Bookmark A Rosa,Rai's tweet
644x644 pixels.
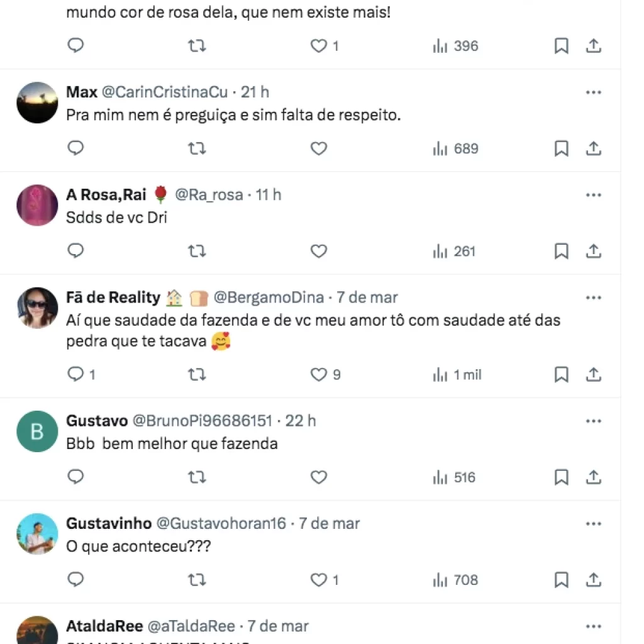tap(561, 251)
